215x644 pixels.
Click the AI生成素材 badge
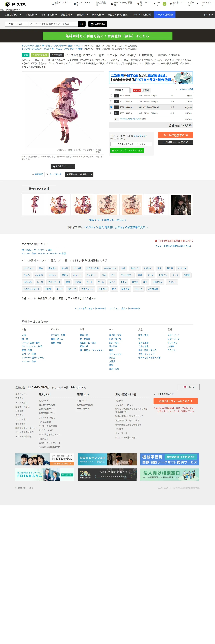(x=57, y=55)
